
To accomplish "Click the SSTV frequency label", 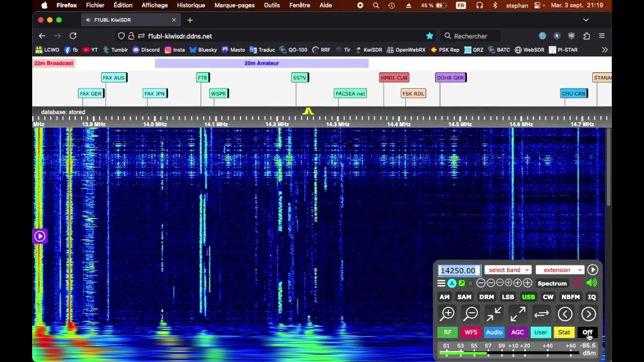I will click(300, 78).
